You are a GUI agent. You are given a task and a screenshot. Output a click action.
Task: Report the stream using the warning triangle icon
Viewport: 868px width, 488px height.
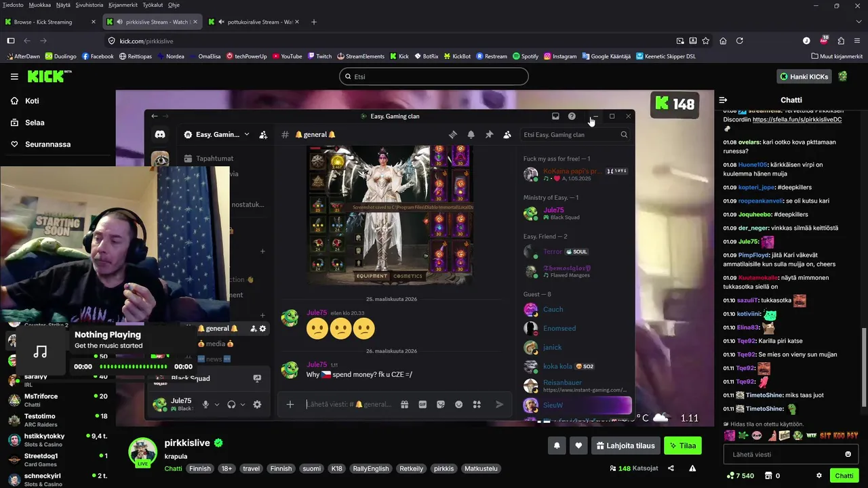pos(692,468)
